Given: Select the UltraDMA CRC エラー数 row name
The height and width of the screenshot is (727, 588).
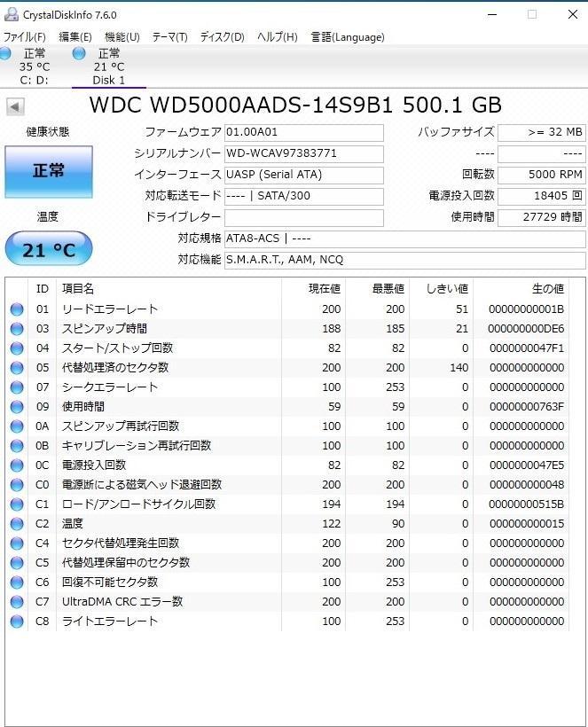Looking at the screenshot, I should pos(122,601).
